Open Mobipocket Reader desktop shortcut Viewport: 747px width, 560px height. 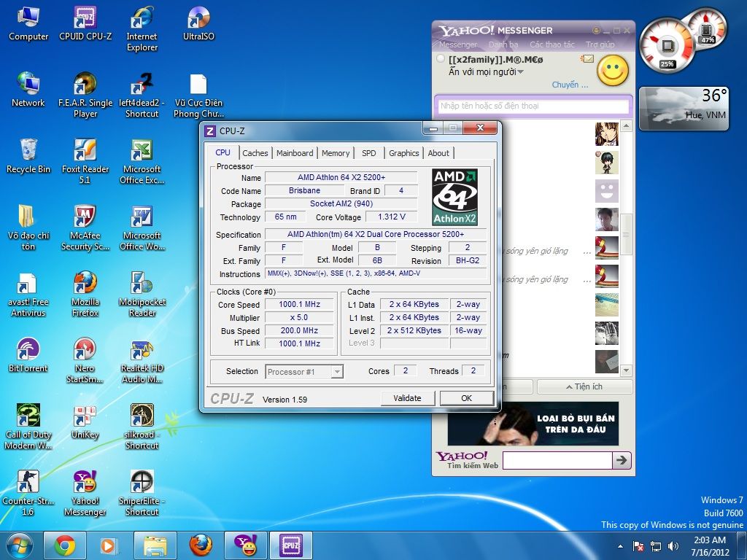click(142, 294)
